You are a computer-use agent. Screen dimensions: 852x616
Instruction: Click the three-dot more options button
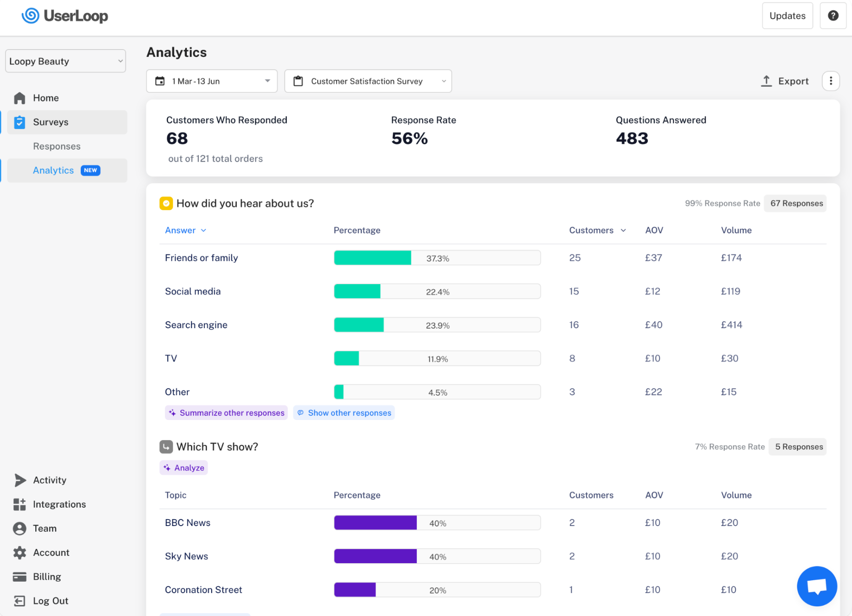point(830,81)
